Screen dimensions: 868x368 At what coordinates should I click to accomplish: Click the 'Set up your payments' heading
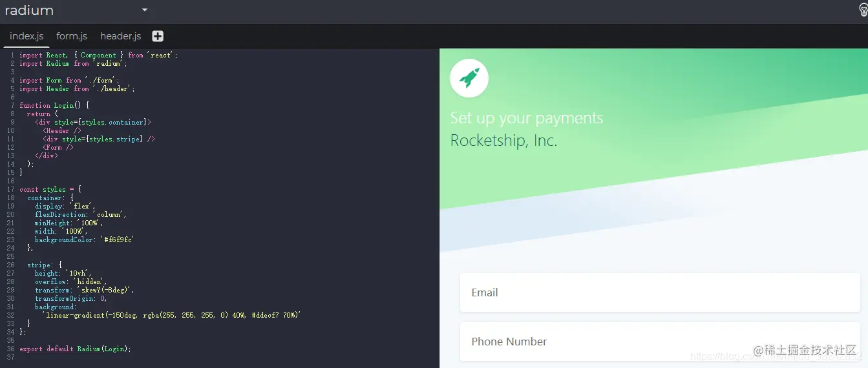527,118
